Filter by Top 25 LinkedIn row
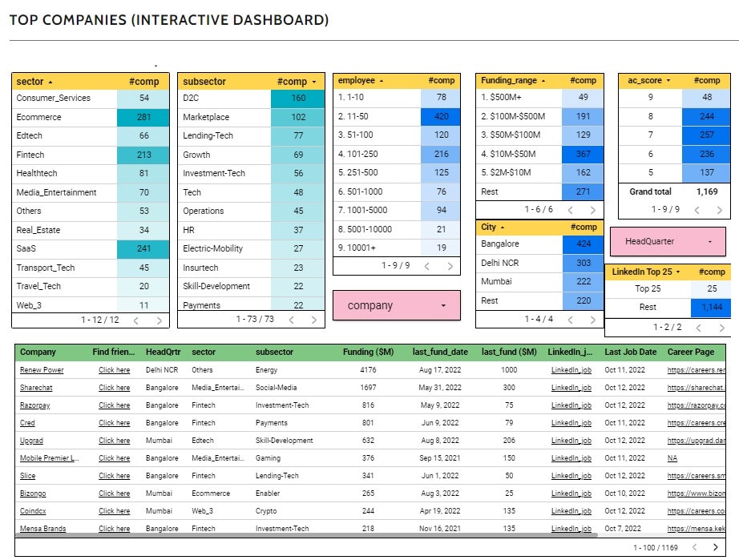Image resolution: width=739 pixels, height=560 pixels. click(668, 288)
